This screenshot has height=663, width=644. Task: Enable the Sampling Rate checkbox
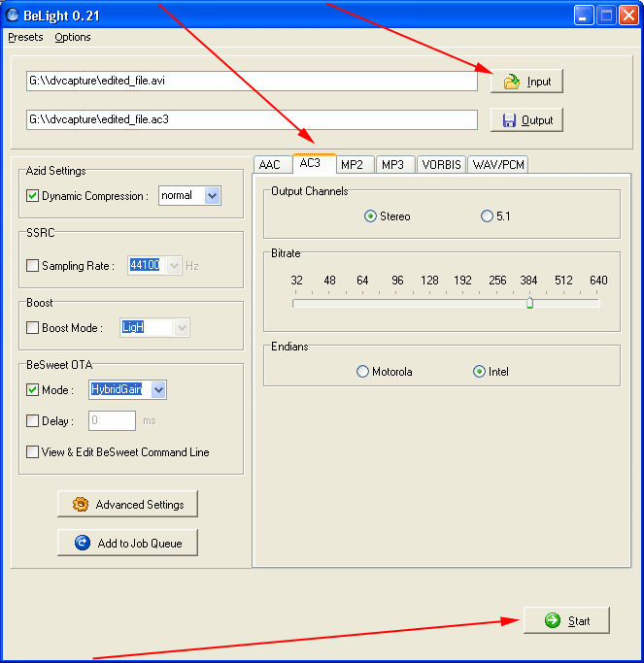(33, 266)
